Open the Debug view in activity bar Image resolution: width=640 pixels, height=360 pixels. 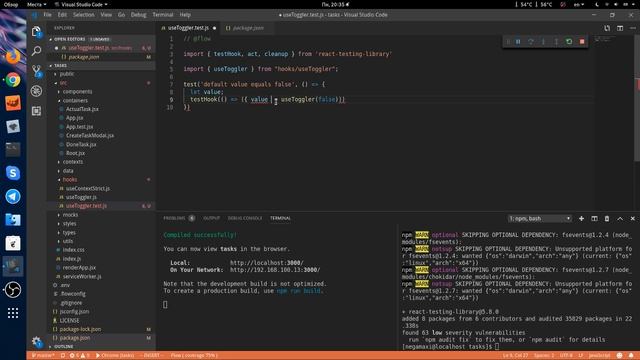36,91
